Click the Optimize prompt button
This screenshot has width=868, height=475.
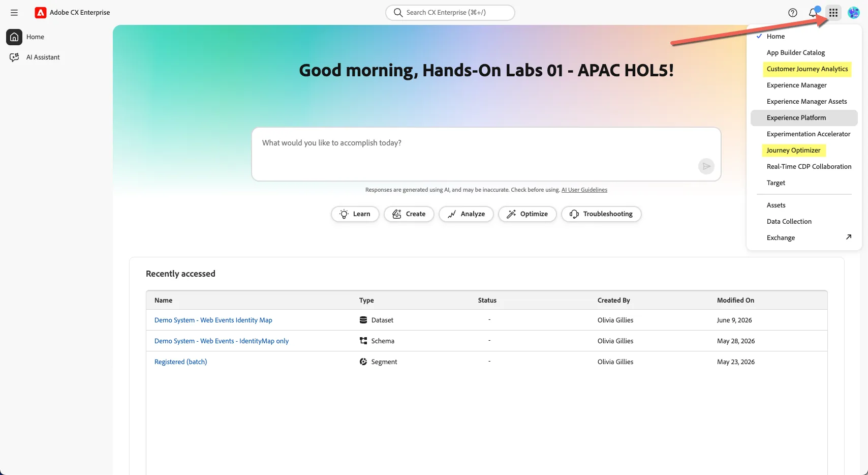pyautogui.click(x=528, y=214)
